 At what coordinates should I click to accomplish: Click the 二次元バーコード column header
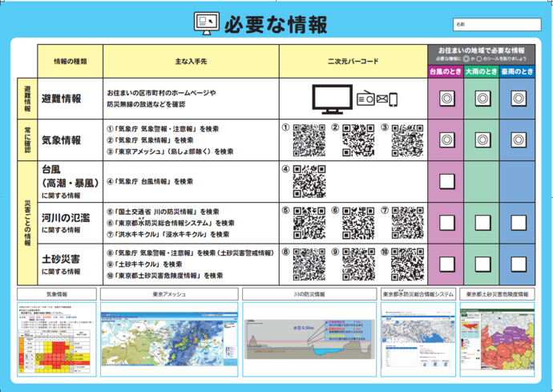point(353,62)
